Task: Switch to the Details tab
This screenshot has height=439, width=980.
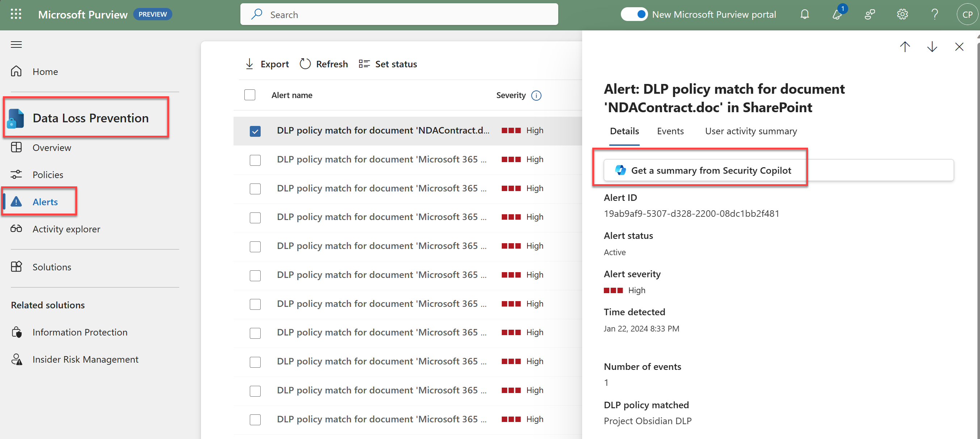Action: 624,131
